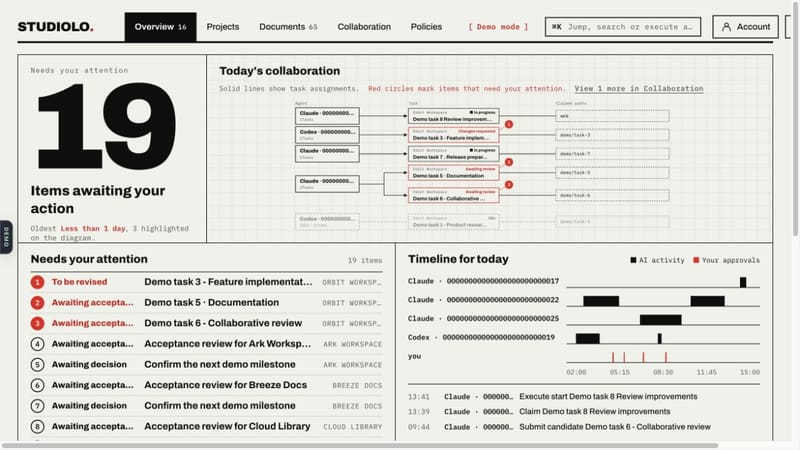This screenshot has height=450, width=800.
Task: Click red number 3 beside Demo task 6 row
Action: click(x=37, y=323)
